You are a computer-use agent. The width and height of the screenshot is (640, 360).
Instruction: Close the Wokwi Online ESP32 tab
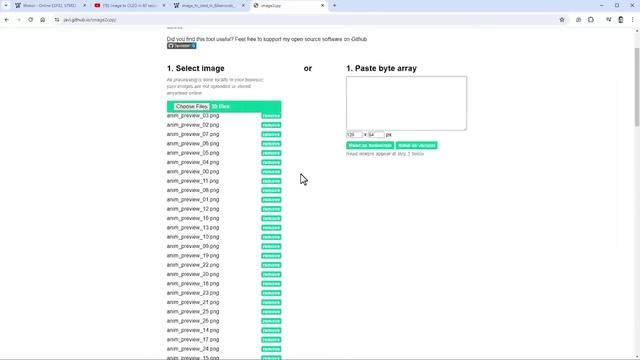click(x=84, y=6)
